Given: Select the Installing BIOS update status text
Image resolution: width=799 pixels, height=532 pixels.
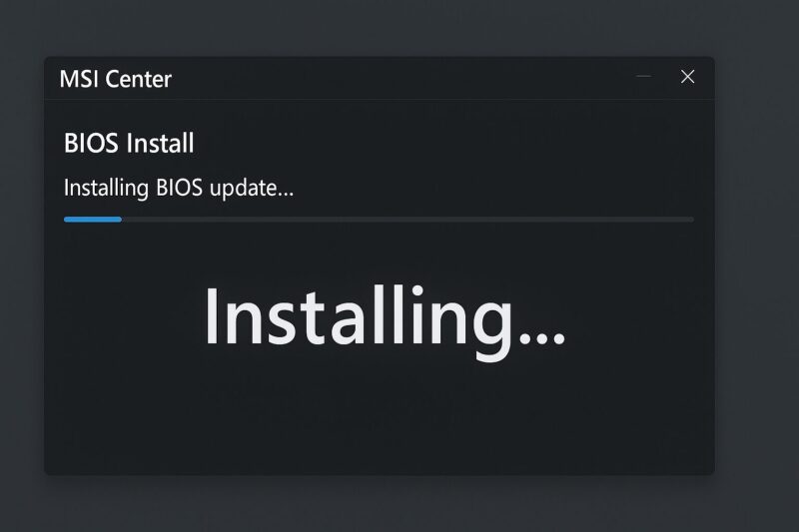Looking at the screenshot, I should 179,188.
